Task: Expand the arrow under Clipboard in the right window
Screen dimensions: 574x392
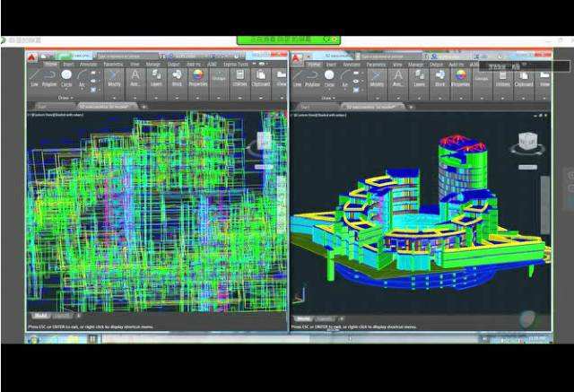Action: coord(524,98)
